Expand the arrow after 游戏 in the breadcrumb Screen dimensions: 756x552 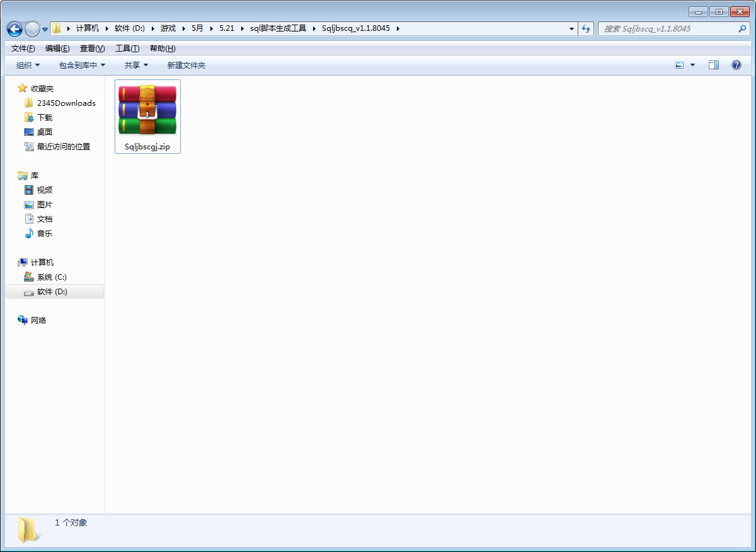click(183, 28)
